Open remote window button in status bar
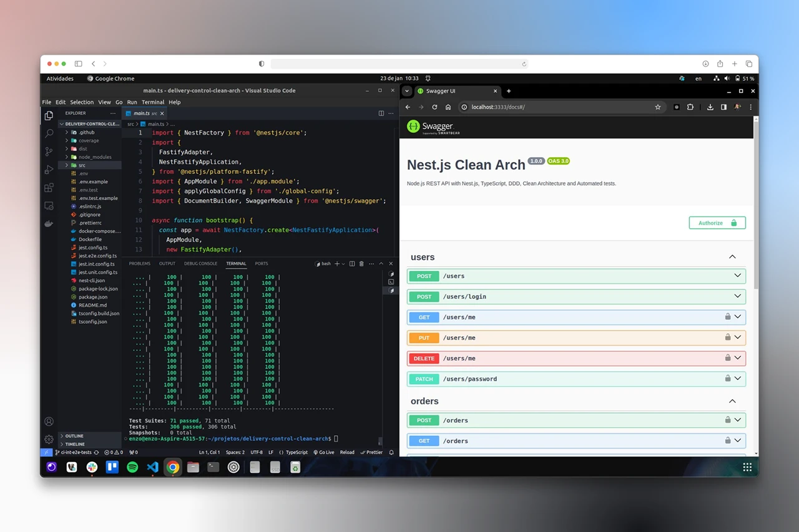 (46, 452)
